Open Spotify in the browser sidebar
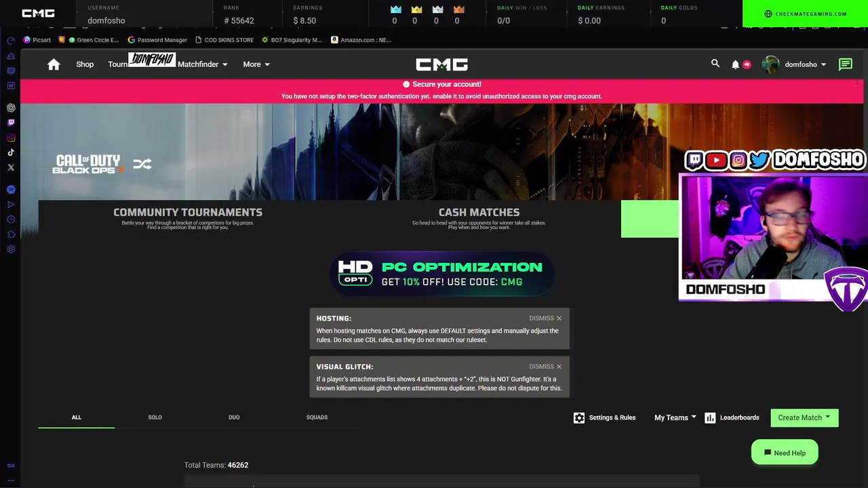Image resolution: width=868 pixels, height=488 pixels. point(11,190)
